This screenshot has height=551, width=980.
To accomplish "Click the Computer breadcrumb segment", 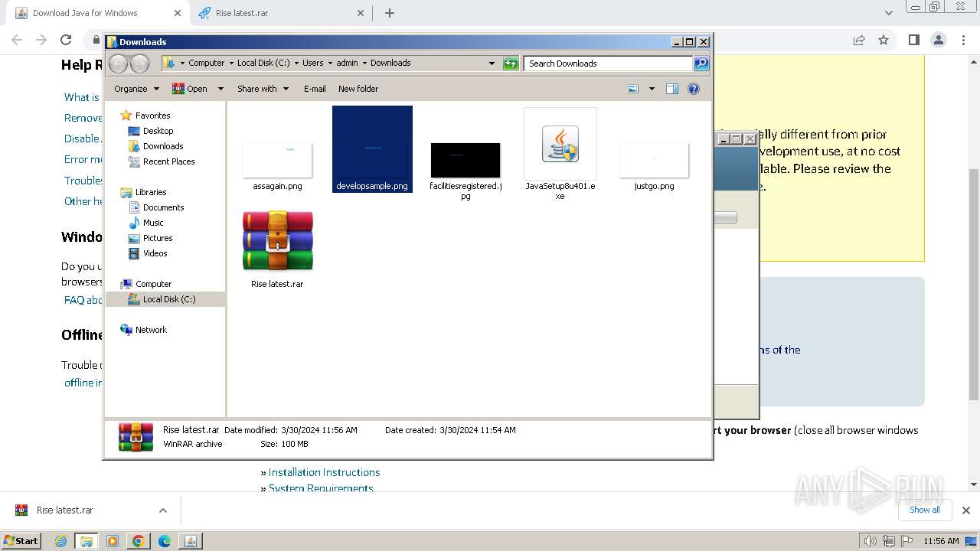I will (x=207, y=64).
